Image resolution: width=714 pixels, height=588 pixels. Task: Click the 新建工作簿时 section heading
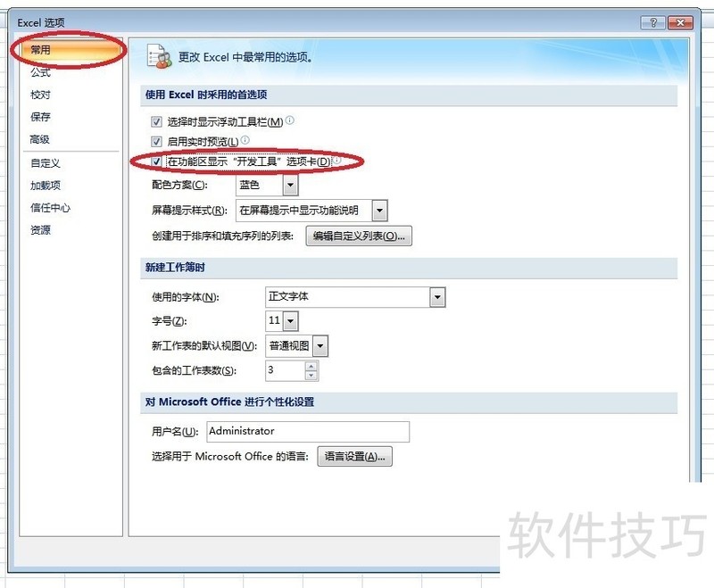tap(175, 267)
